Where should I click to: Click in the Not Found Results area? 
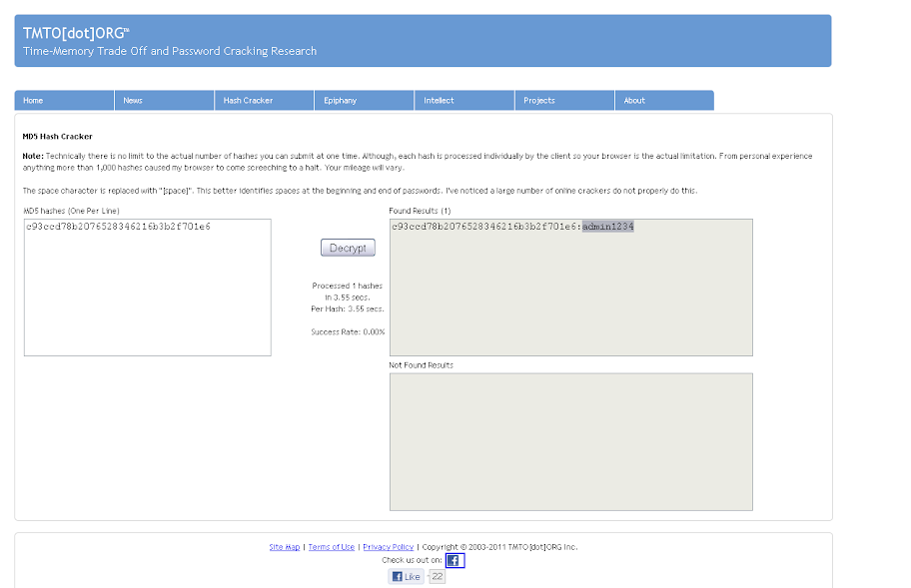pyautogui.click(x=570, y=441)
